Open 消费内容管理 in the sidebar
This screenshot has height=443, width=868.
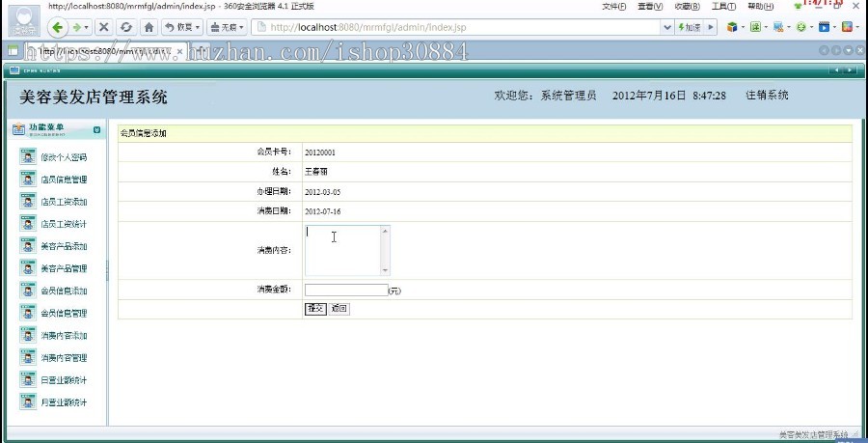pyautogui.click(x=64, y=358)
